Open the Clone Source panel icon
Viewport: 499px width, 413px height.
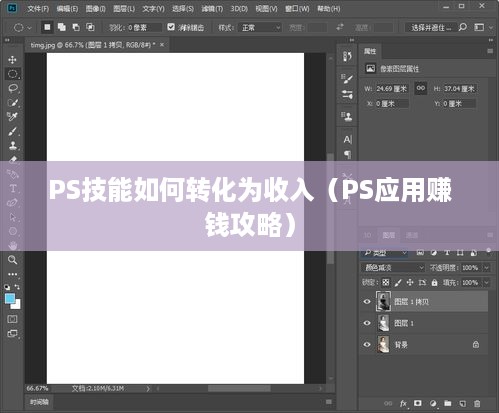point(347,116)
